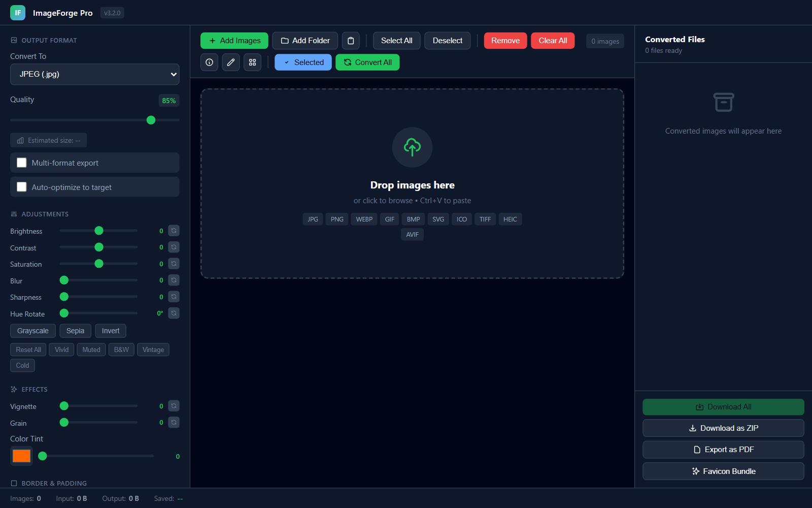Click the cloud upload icon
812x508 pixels.
coord(412,147)
